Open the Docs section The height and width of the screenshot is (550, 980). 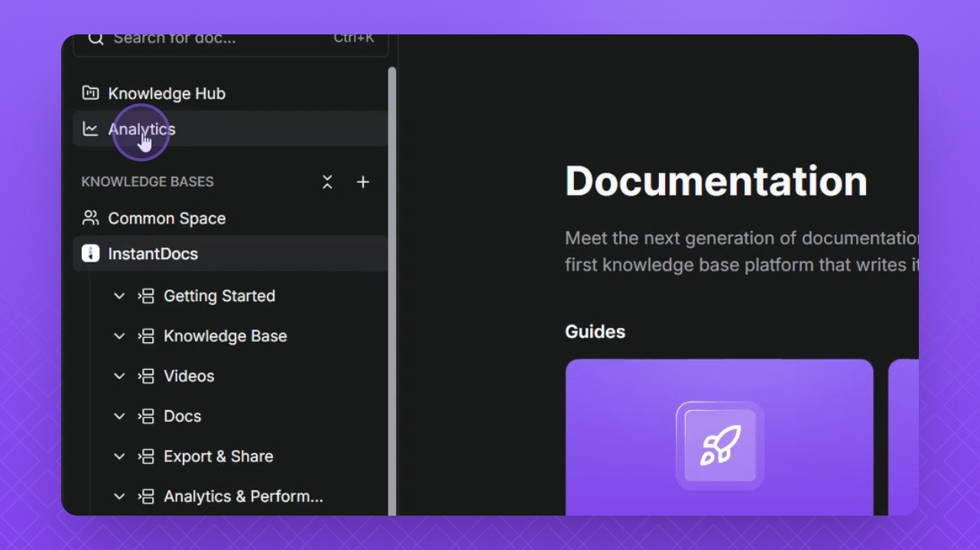click(183, 416)
